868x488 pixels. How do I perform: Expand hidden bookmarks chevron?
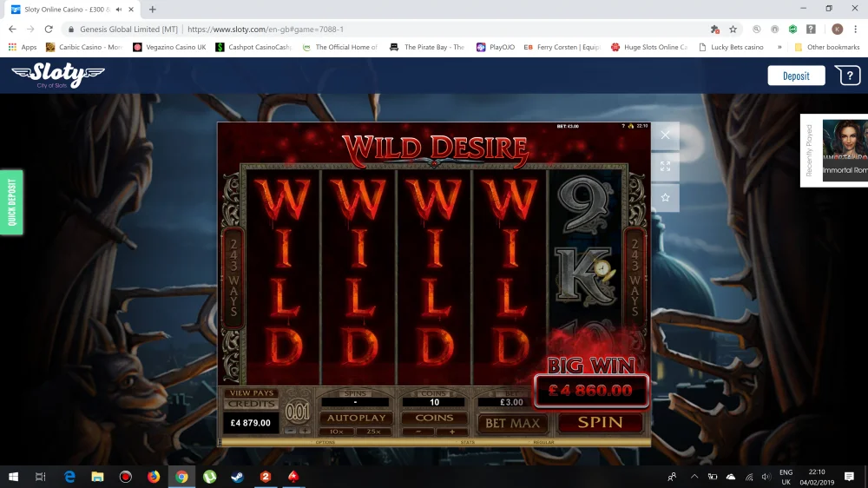point(779,47)
